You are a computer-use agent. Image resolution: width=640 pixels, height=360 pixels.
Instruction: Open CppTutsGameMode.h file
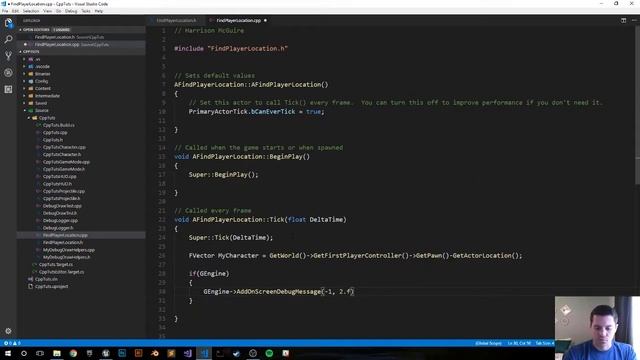point(64,169)
